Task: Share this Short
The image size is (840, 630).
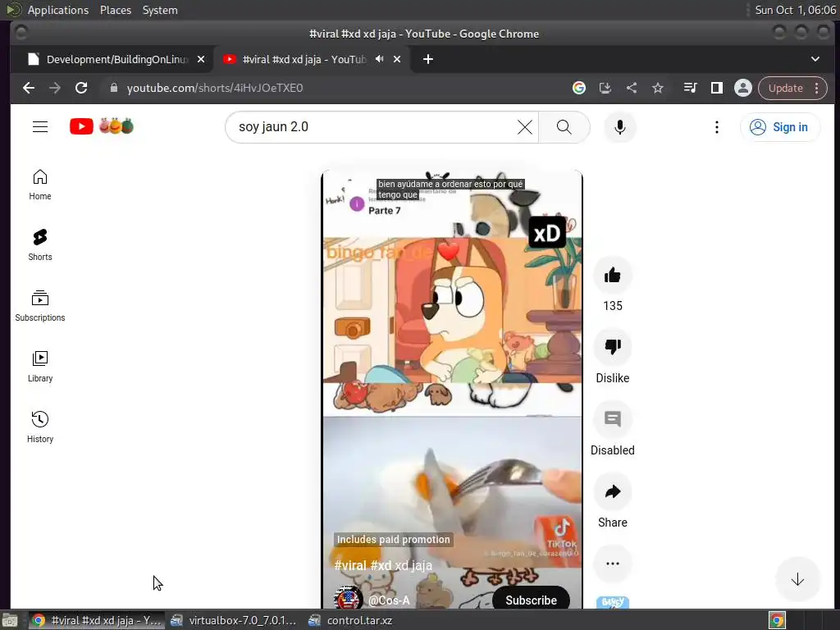Action: point(612,492)
